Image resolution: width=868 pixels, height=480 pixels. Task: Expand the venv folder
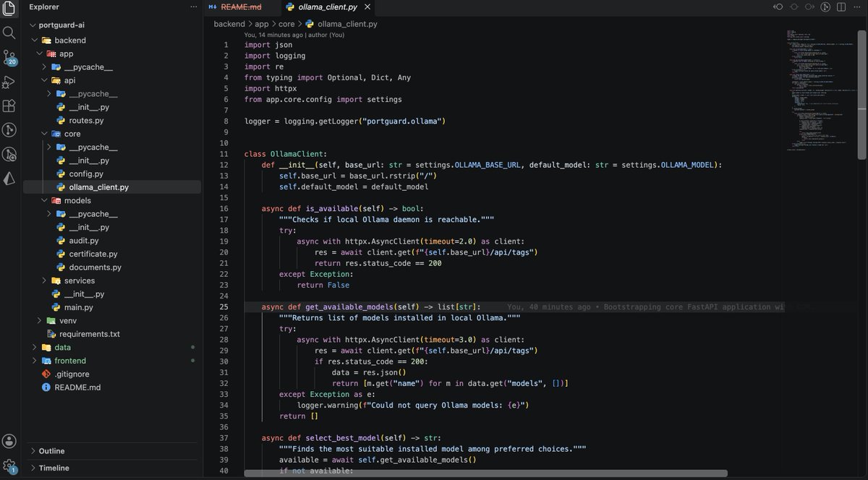(40, 320)
